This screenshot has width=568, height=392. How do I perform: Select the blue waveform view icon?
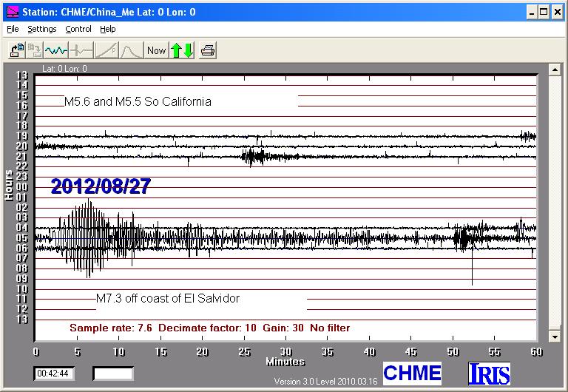point(56,50)
